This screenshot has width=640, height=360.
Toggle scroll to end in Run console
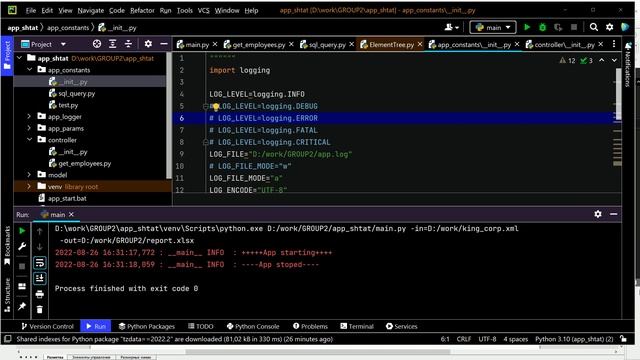(x=40, y=278)
